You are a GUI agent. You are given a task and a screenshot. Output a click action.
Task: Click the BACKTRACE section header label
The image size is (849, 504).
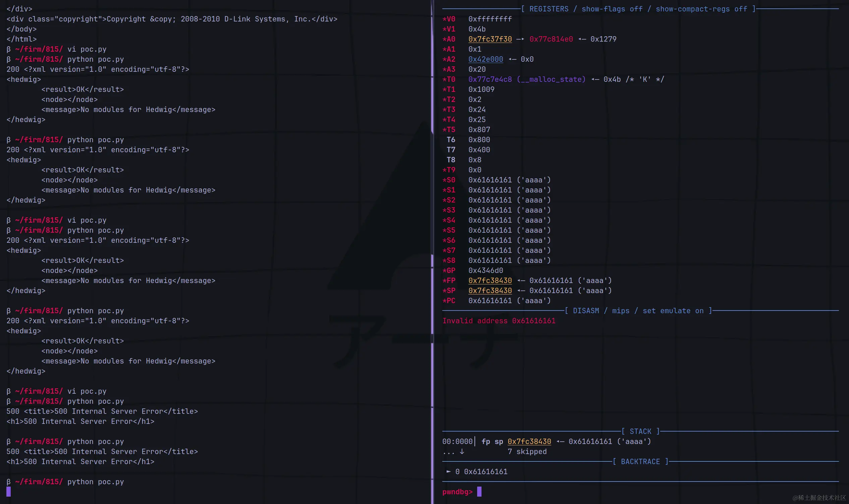(640, 461)
